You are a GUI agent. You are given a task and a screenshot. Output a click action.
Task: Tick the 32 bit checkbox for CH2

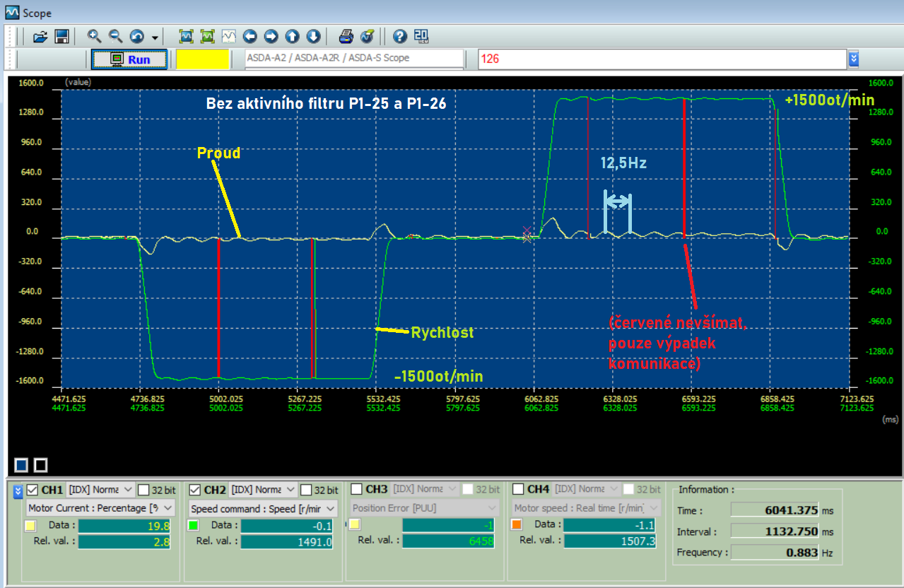click(306, 490)
